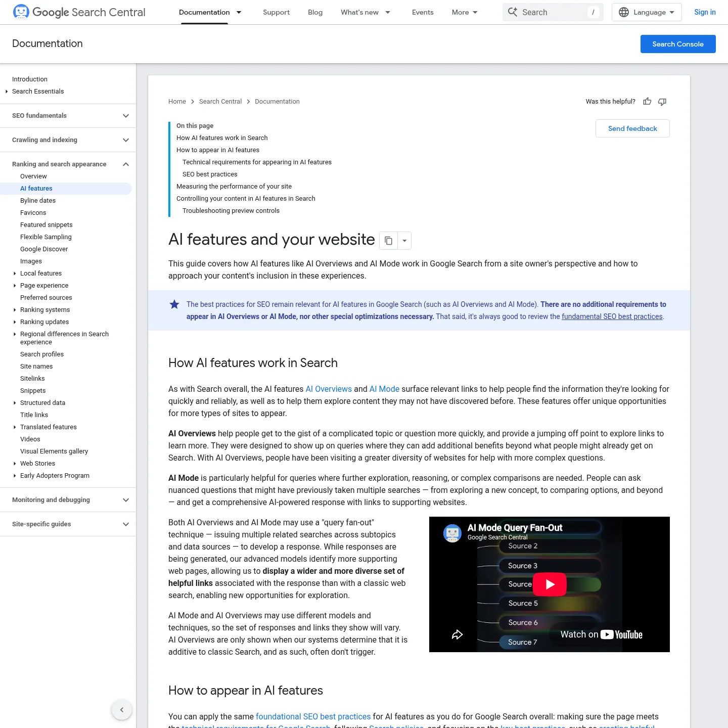This screenshot has width=728, height=728.
Task: Expand the Local features tree item
Action: 15,274
